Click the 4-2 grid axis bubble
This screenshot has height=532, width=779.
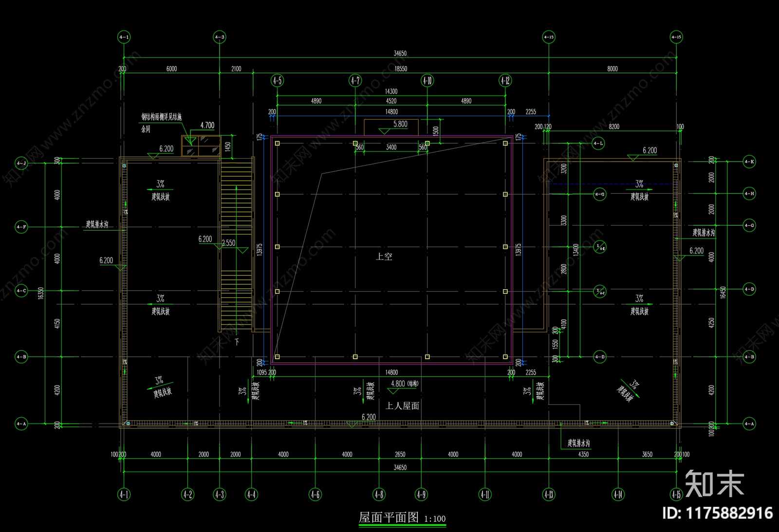pos(187,495)
